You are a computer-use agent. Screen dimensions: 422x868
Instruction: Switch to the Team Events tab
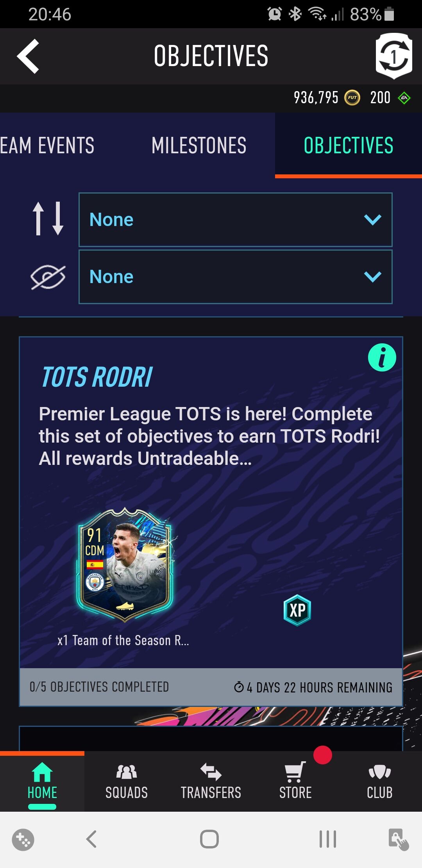tap(47, 145)
